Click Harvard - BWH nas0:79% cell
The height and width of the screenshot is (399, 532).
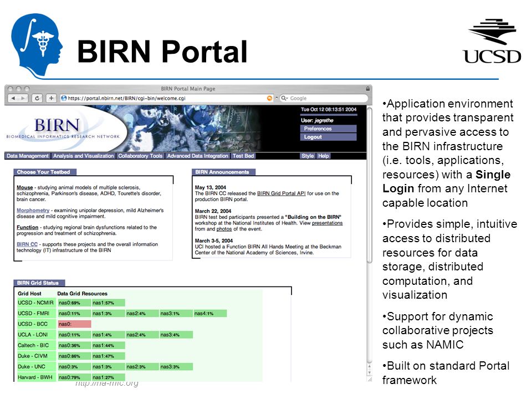pyautogui.click(x=74, y=377)
